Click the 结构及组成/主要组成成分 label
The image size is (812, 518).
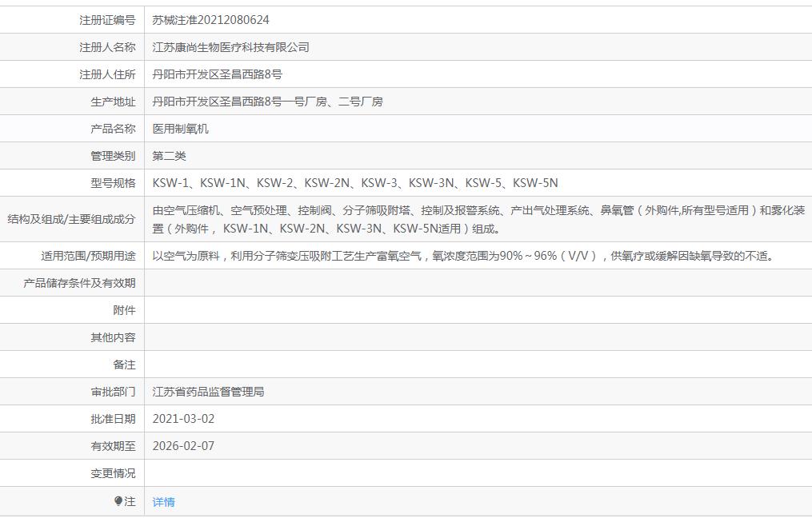[x=71, y=219]
